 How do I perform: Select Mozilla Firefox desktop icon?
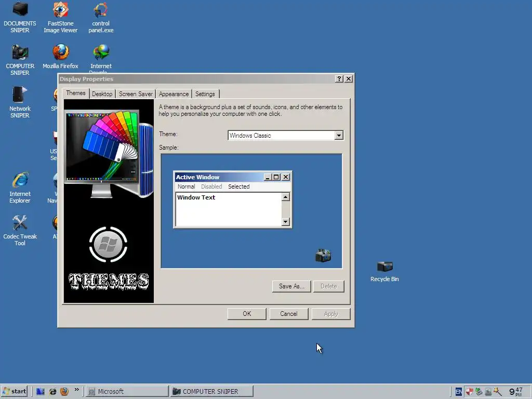pos(60,56)
